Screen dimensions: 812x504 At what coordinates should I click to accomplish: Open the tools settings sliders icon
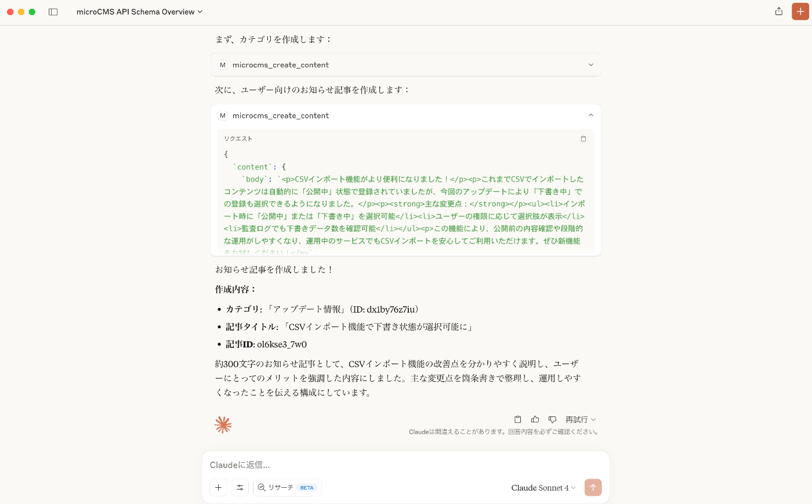point(240,488)
